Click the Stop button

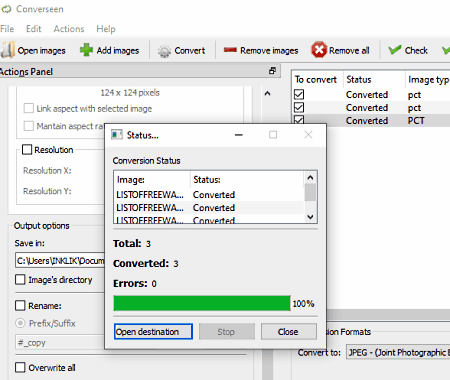tap(227, 332)
